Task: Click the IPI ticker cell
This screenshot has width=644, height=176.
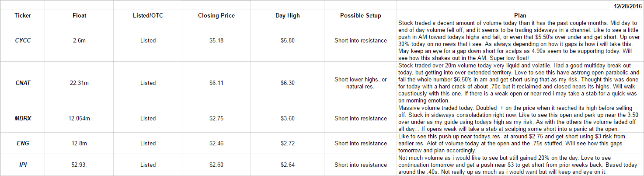Action: 23,165
